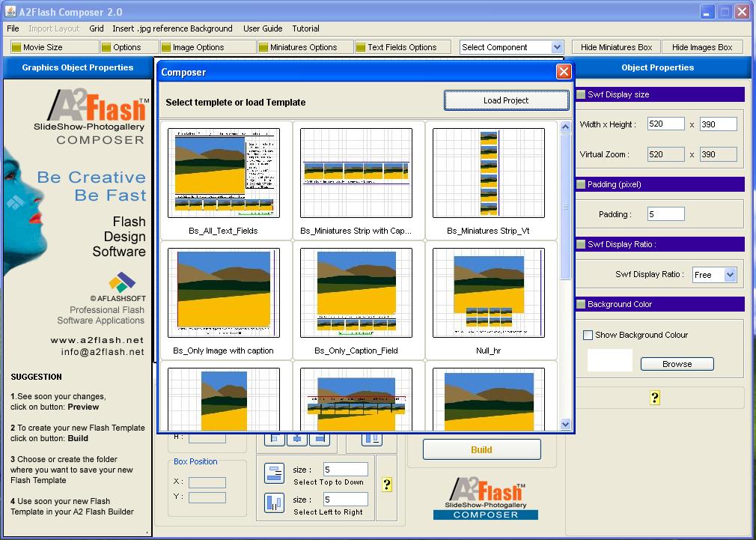This screenshot has height=540, width=756.
Task: Click the Load Project button
Action: pos(506,100)
